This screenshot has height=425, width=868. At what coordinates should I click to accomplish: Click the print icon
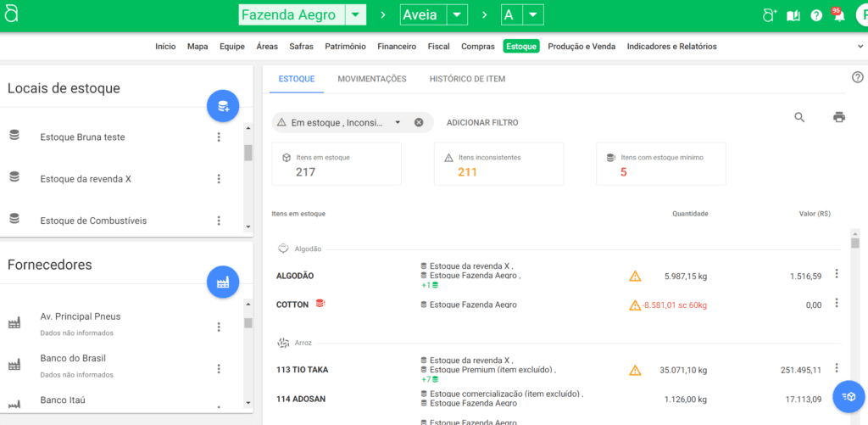[x=839, y=117]
